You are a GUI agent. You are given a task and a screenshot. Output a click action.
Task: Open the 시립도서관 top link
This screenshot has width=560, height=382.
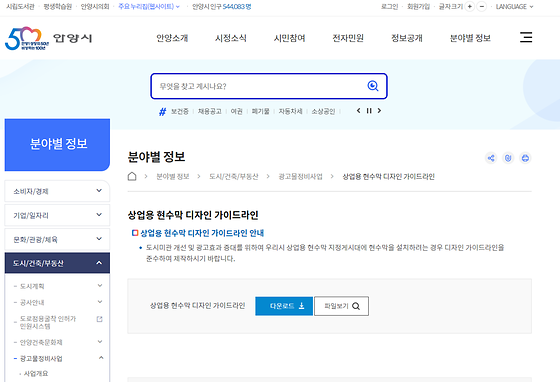(20, 6)
